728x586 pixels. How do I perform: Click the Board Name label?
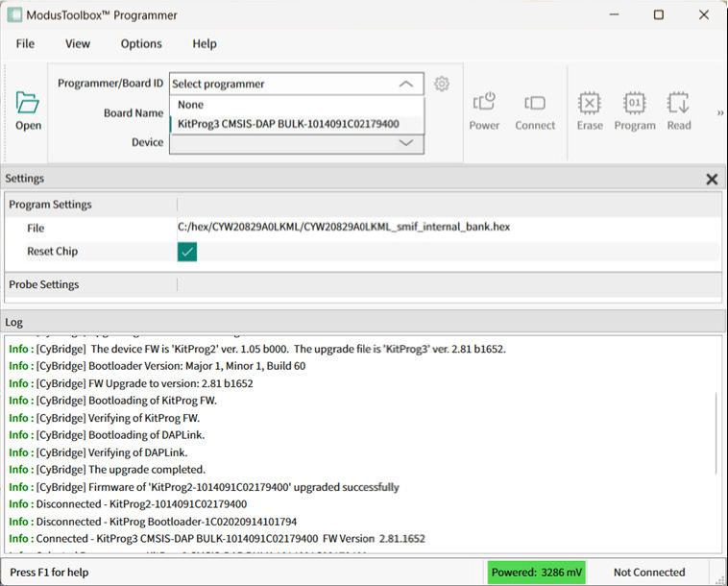pyautogui.click(x=133, y=113)
